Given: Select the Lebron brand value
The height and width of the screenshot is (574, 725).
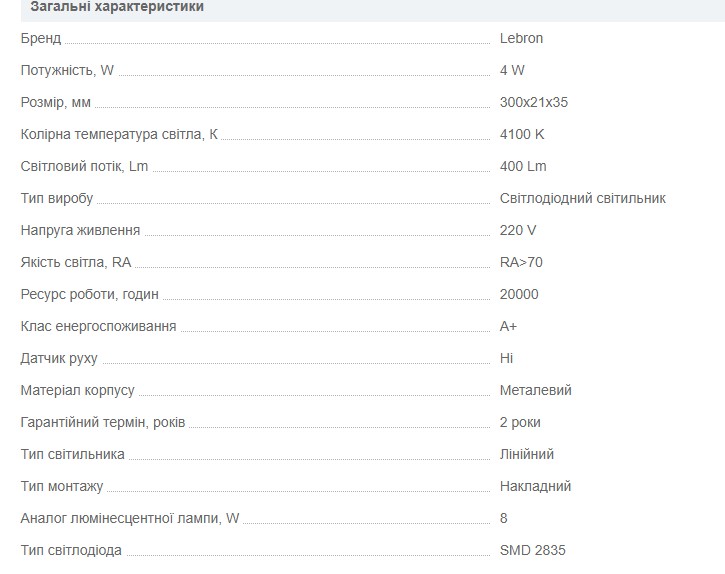Looking at the screenshot, I should point(521,38).
